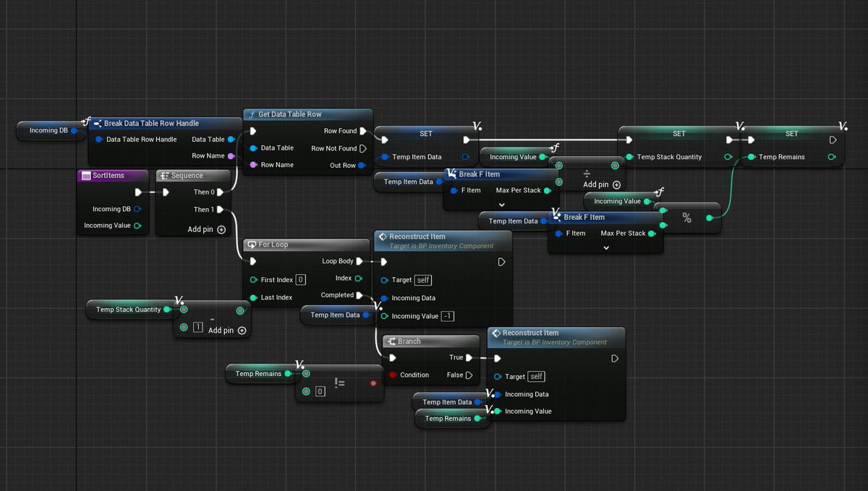Click the First Index value field showing 0
The height and width of the screenshot is (491, 868).
pos(301,280)
